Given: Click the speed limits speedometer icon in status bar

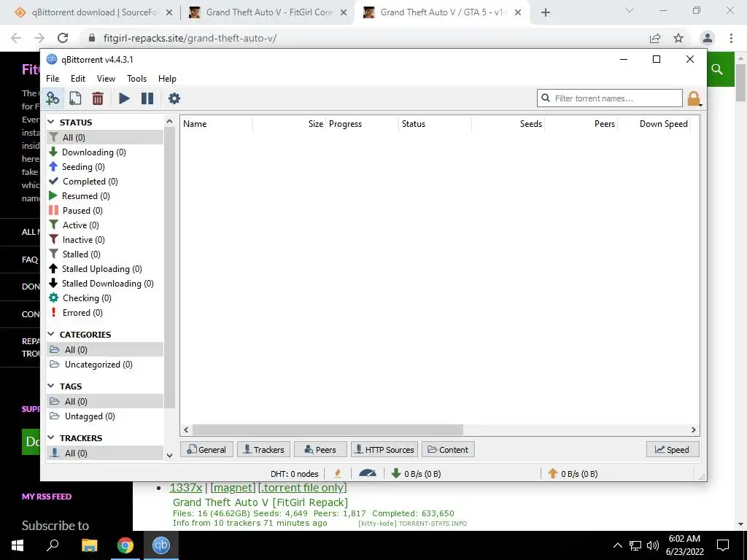Looking at the screenshot, I should click(x=368, y=473).
